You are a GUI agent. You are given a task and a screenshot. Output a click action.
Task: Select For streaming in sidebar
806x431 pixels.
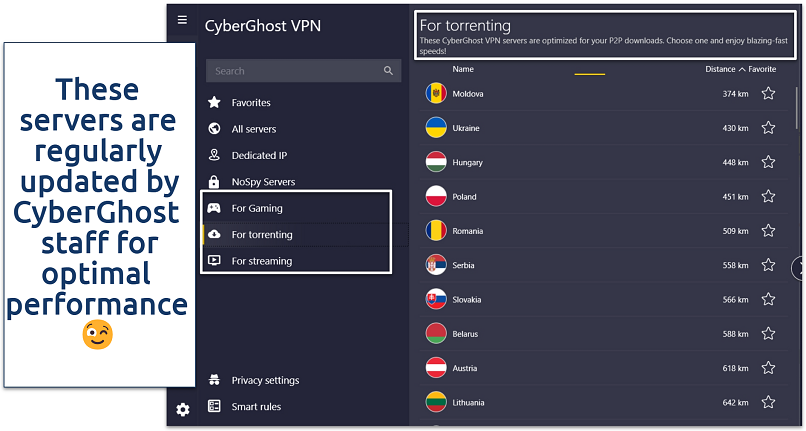[261, 261]
